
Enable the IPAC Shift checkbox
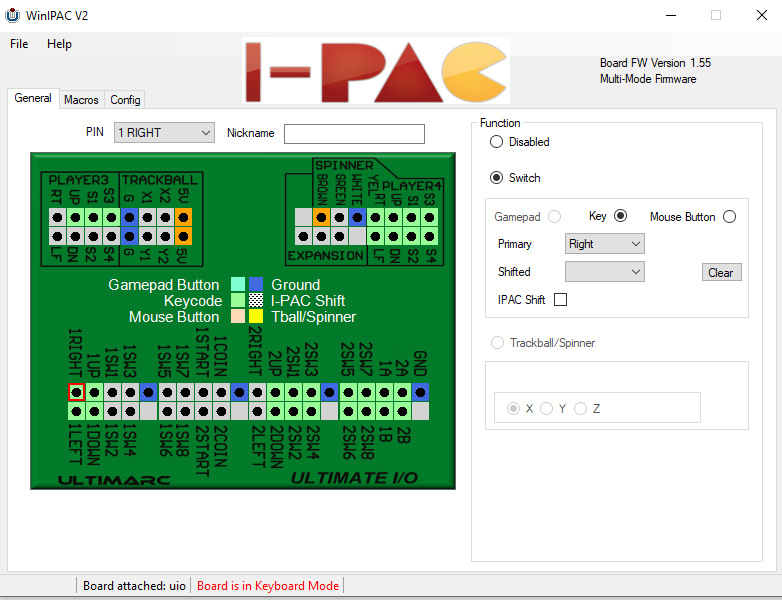click(x=560, y=299)
